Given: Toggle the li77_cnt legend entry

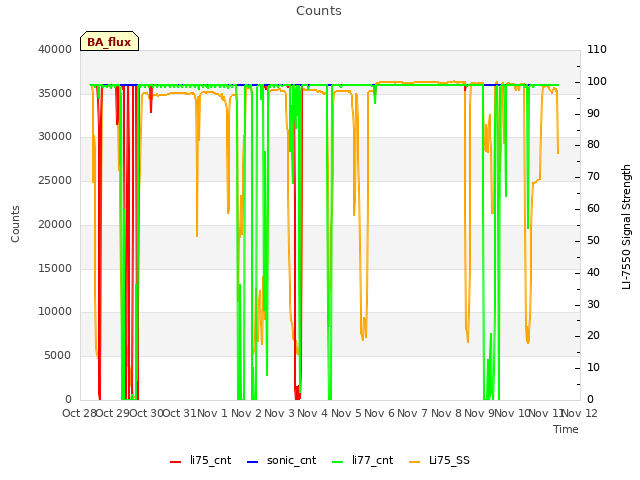Looking at the screenshot, I should pyautogui.click(x=362, y=460).
